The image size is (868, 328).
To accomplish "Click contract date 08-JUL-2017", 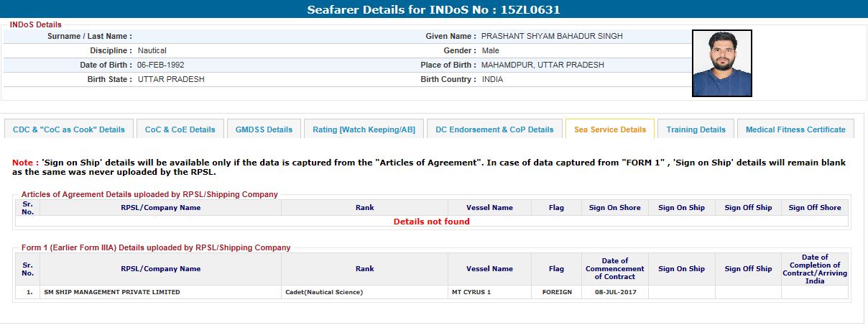I will point(614,292).
